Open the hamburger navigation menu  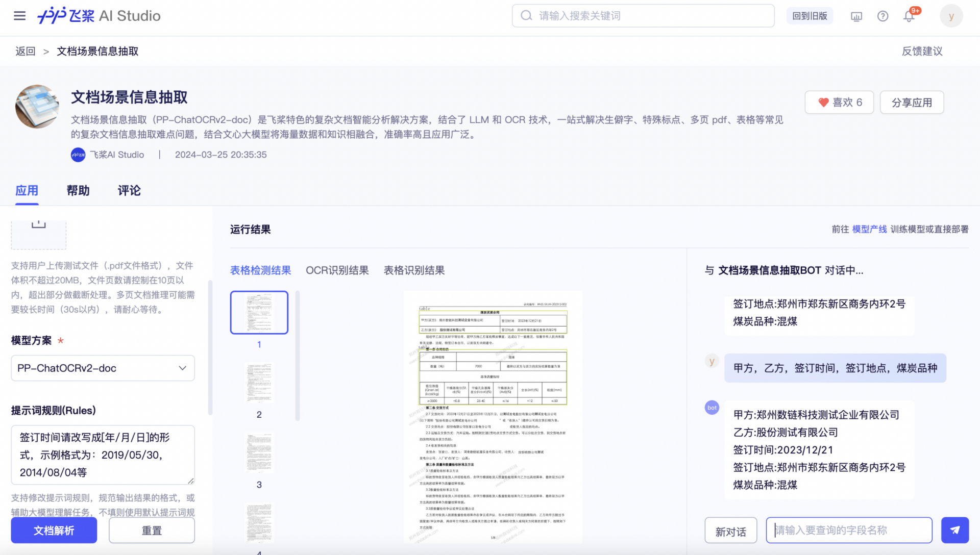pos(19,16)
